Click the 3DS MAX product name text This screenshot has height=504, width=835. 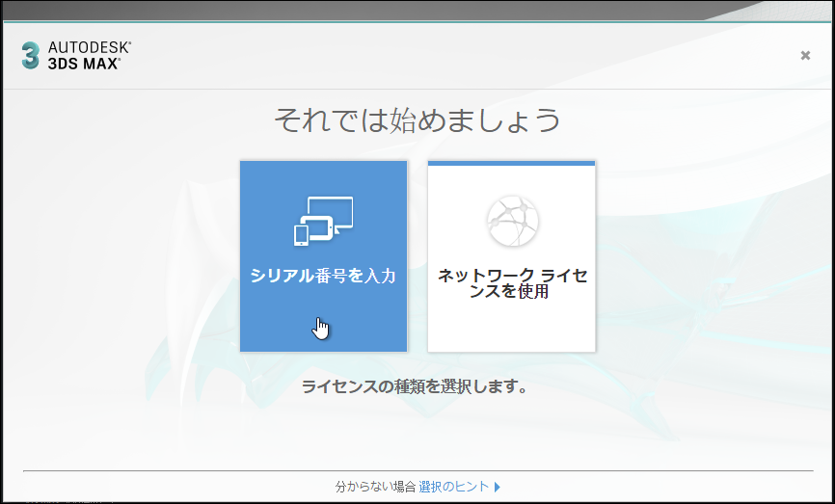[x=84, y=63]
